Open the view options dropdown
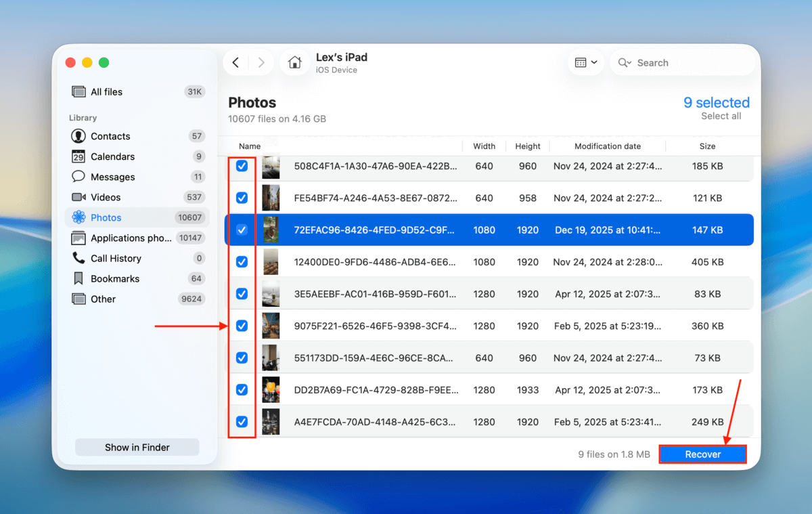 (x=586, y=62)
